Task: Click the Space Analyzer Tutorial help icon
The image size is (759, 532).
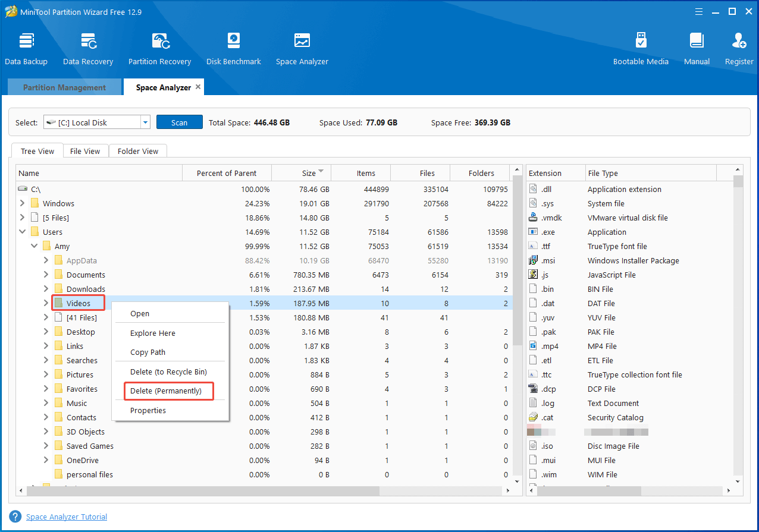Action: pos(15,517)
